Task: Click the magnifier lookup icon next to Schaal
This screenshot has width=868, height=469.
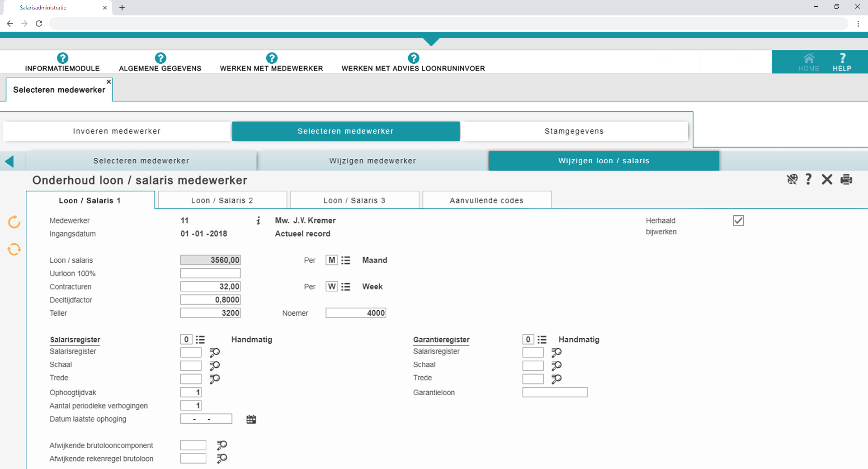Action: [x=215, y=365]
